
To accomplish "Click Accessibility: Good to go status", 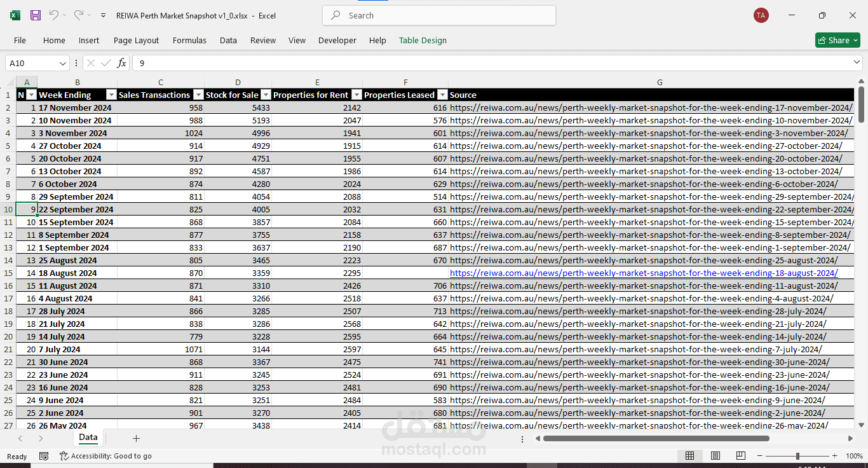I will [105, 456].
